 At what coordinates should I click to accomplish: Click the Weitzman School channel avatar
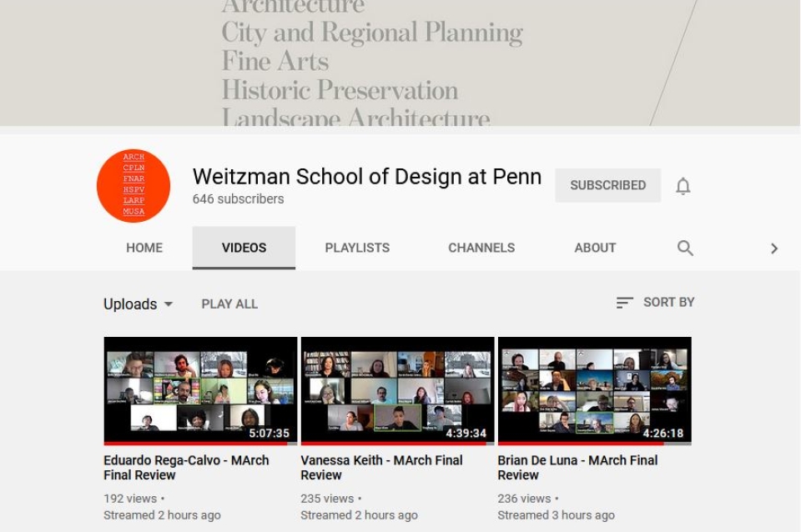pyautogui.click(x=133, y=185)
